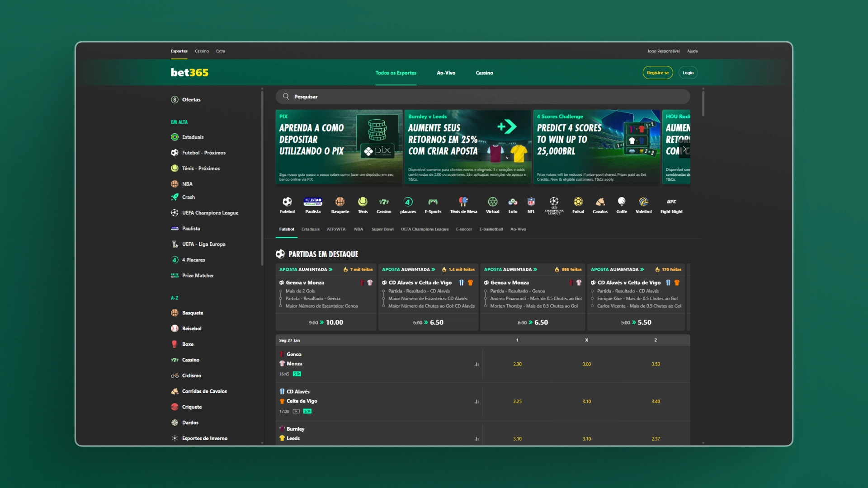Select the ATP/WTA sub-tab
This screenshot has height=488, width=868.
coord(336,229)
